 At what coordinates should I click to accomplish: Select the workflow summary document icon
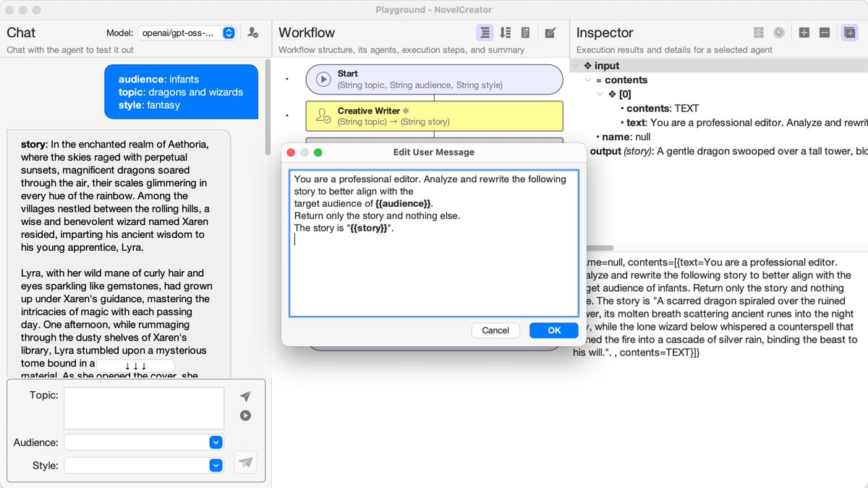coord(526,33)
